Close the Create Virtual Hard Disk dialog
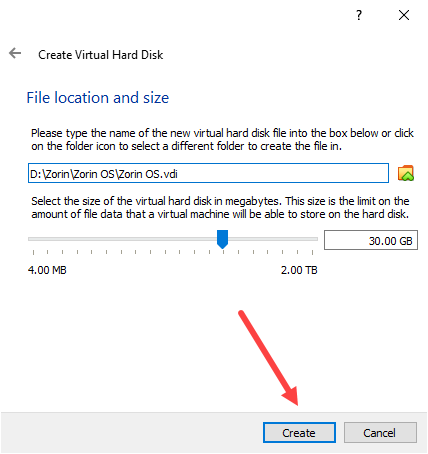This screenshot has height=454, width=428. (x=404, y=15)
